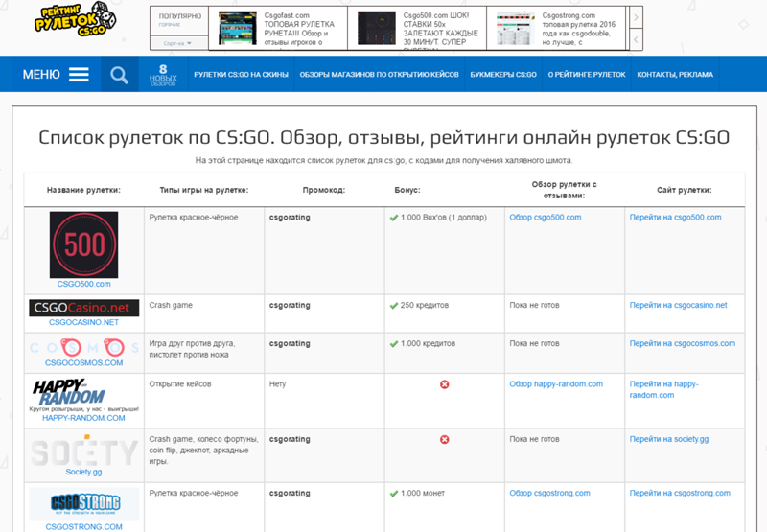Screen dimensions: 767x532
Task: Click the Список рулеток по CS:GO heading
Action: click(384, 138)
